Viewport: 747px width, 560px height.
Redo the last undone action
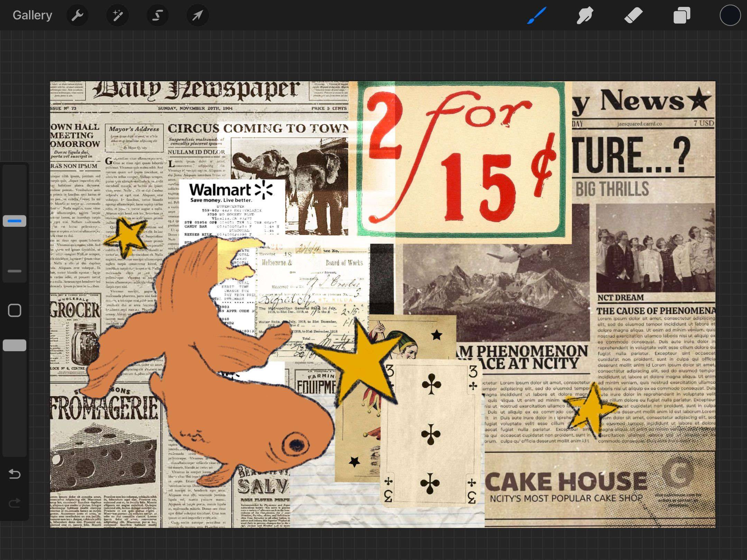pos(15,503)
